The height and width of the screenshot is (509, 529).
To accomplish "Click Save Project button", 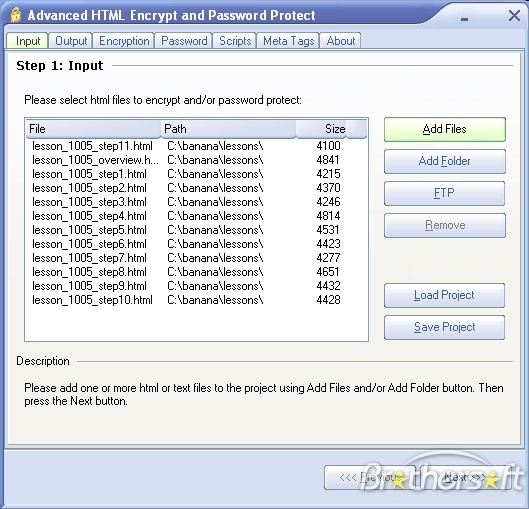I will 445,327.
